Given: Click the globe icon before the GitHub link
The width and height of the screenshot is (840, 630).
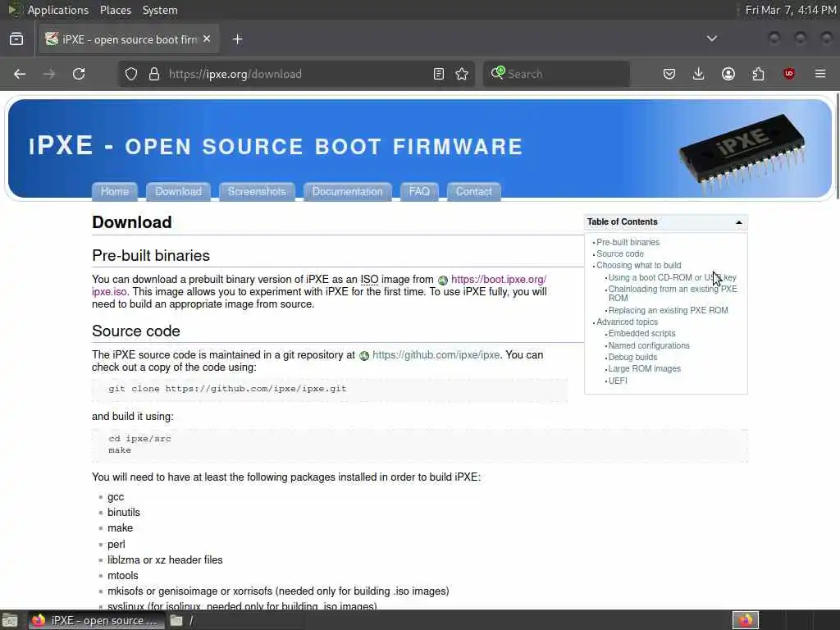Looking at the screenshot, I should (364, 356).
